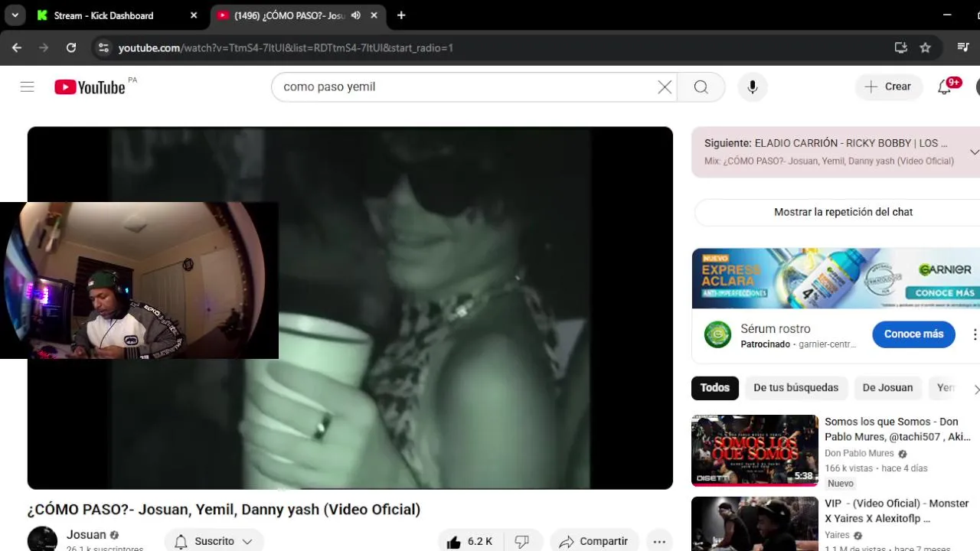980x551 pixels.
Task: Open the Somos los que Somos video title
Action: click(x=897, y=429)
